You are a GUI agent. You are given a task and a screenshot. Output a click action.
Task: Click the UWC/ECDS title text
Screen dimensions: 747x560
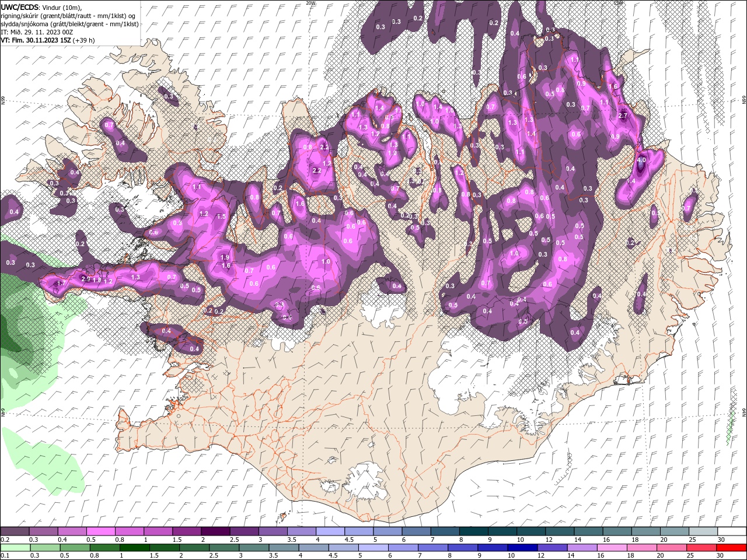[x=19, y=7]
